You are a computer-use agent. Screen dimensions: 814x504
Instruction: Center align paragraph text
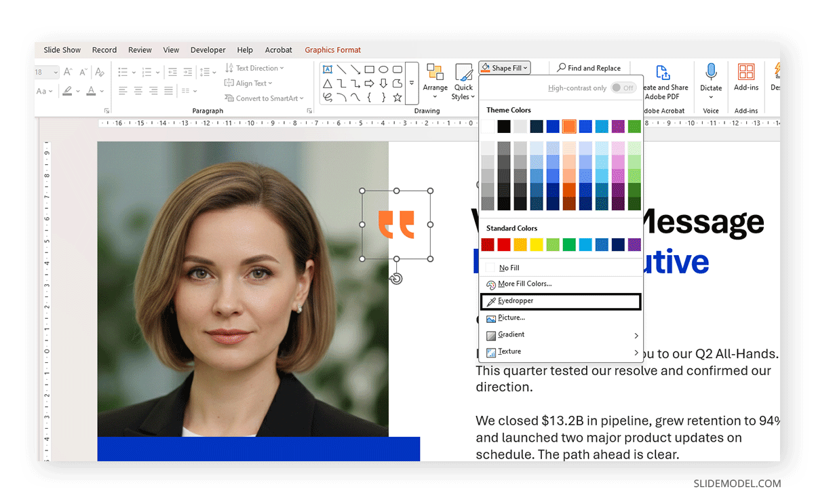[138, 91]
